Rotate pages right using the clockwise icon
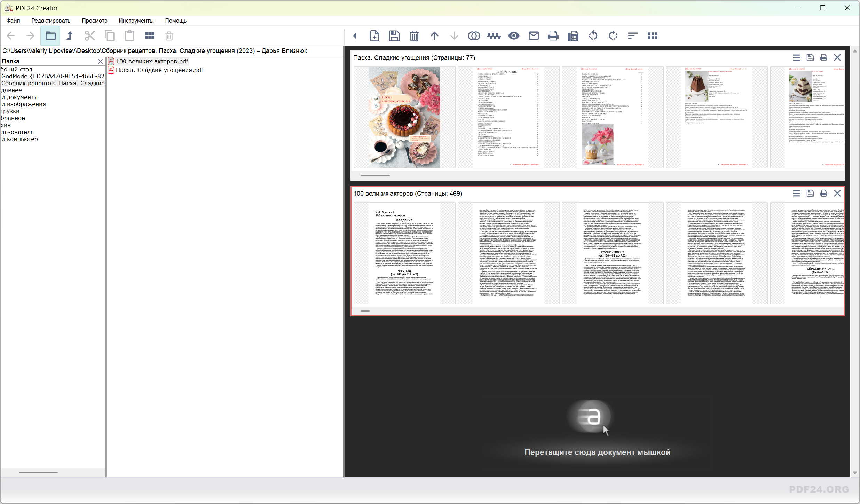Screen dimensions: 860x504 613,36
